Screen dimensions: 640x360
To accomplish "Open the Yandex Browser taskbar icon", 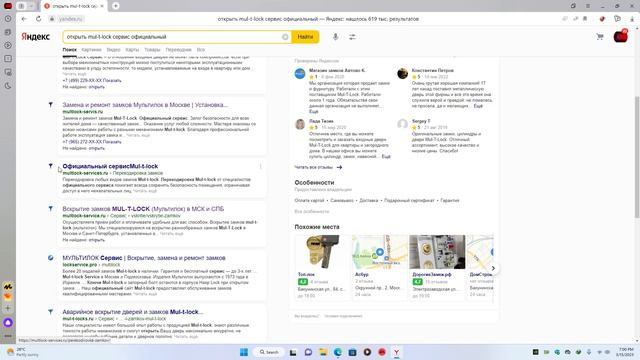I will 396,352.
